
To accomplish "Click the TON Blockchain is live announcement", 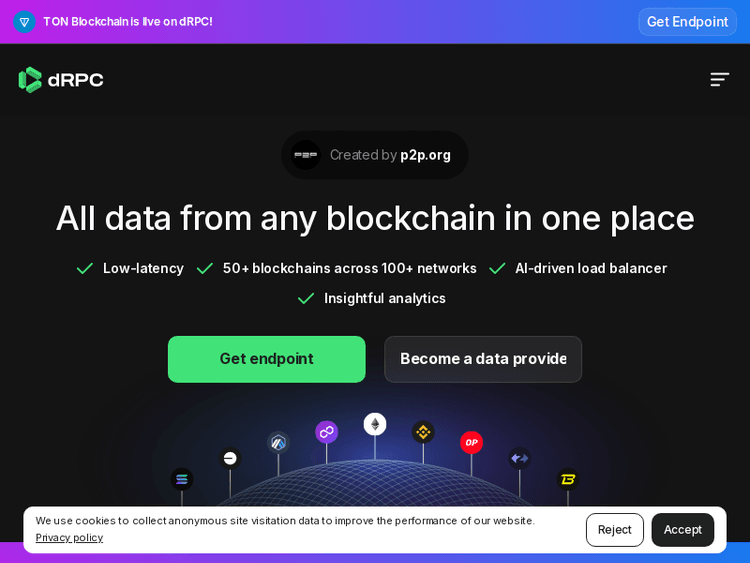I will tap(127, 21).
